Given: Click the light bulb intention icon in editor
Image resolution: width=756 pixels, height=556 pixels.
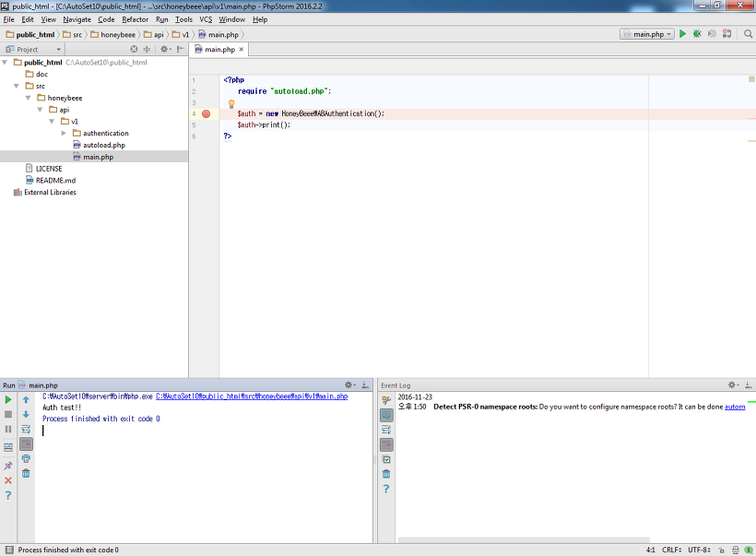Looking at the screenshot, I should pos(231,103).
